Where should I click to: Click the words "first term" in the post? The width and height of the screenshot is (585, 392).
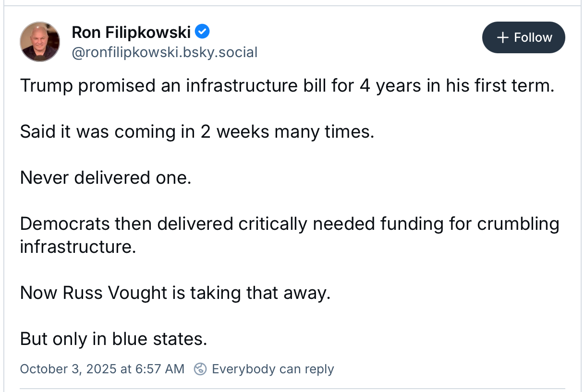point(514,86)
